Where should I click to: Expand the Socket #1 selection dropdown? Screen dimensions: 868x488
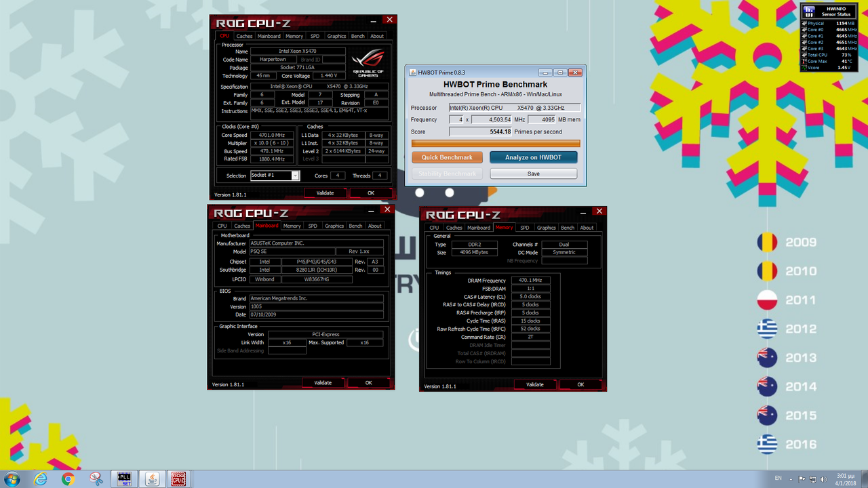click(295, 176)
